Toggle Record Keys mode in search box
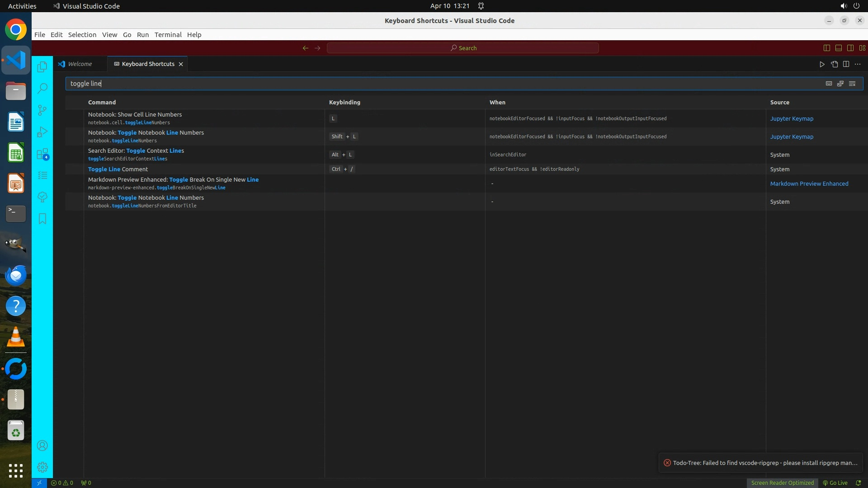 [x=829, y=84]
